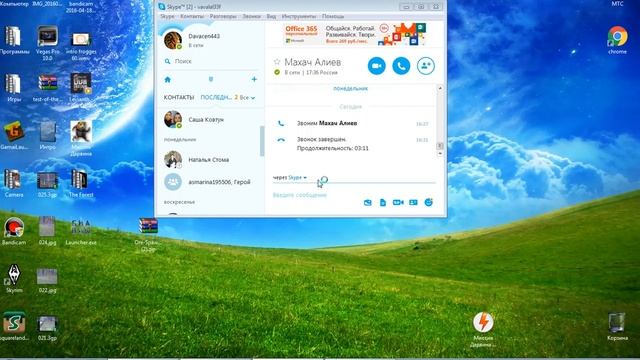Open the Skype menu
Viewport: 640px width, 360px height.
(167, 16)
